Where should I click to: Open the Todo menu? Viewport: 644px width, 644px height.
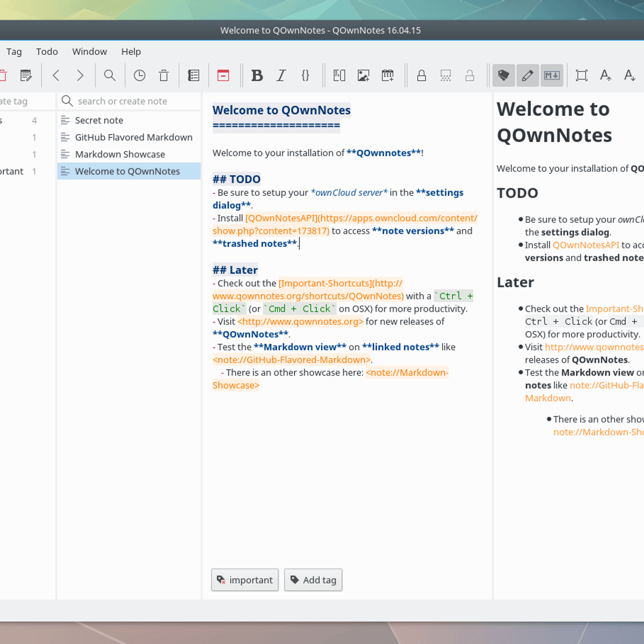pyautogui.click(x=47, y=52)
